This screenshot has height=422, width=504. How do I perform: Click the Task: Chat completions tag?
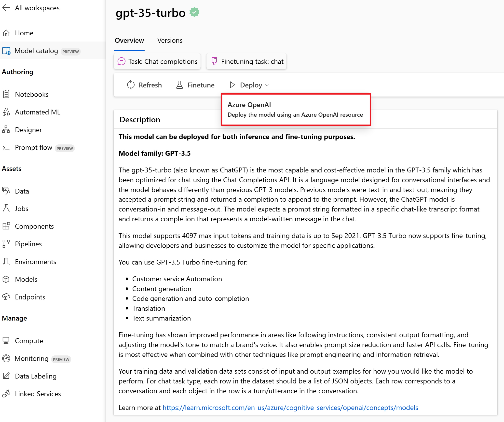pyautogui.click(x=157, y=61)
